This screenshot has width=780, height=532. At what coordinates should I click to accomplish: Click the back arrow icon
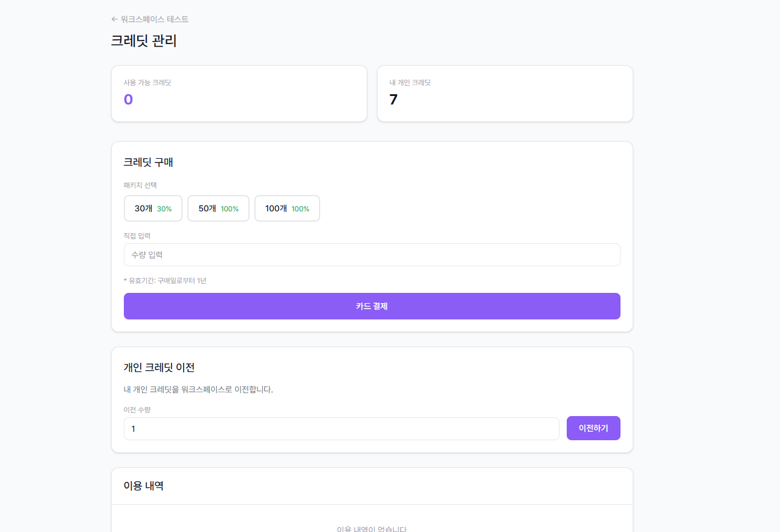pos(114,19)
